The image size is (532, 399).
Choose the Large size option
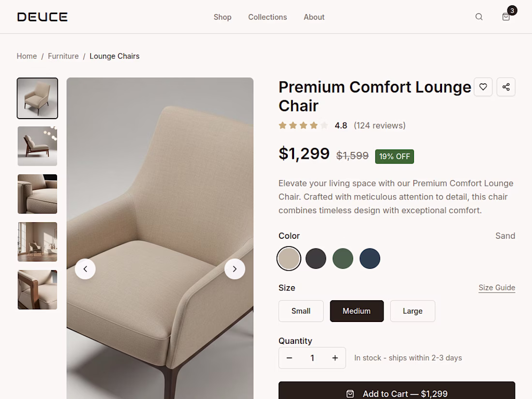tap(413, 311)
